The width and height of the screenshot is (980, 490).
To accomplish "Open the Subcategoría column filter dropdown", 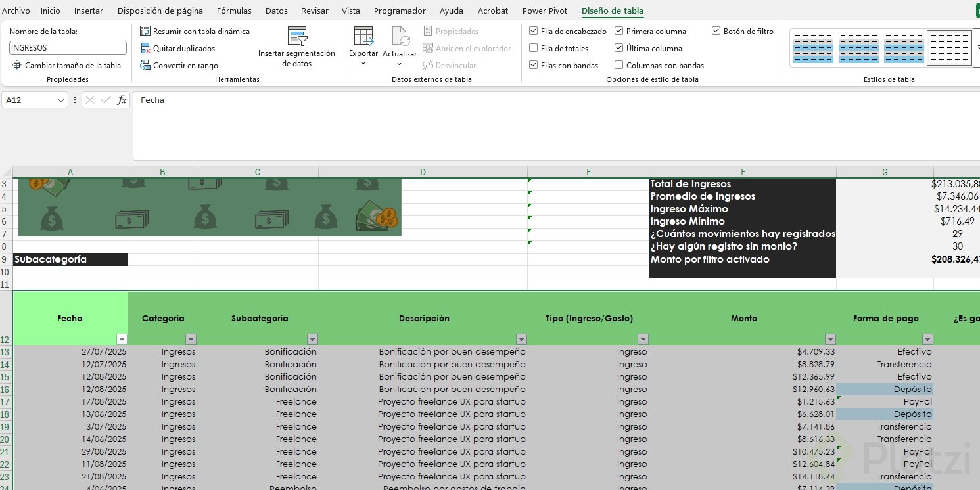I will coord(312,340).
